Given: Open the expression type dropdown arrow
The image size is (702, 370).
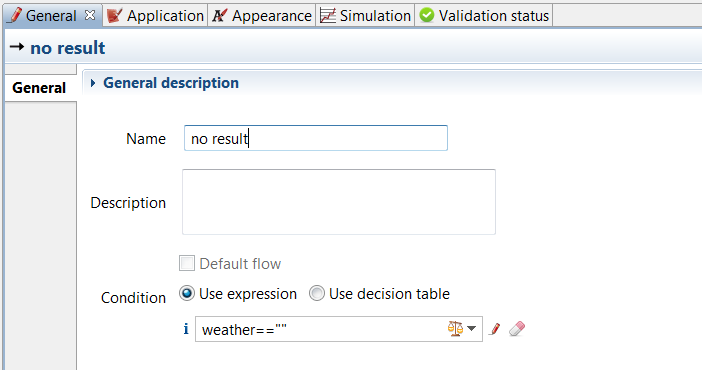Looking at the screenshot, I should pos(471,329).
